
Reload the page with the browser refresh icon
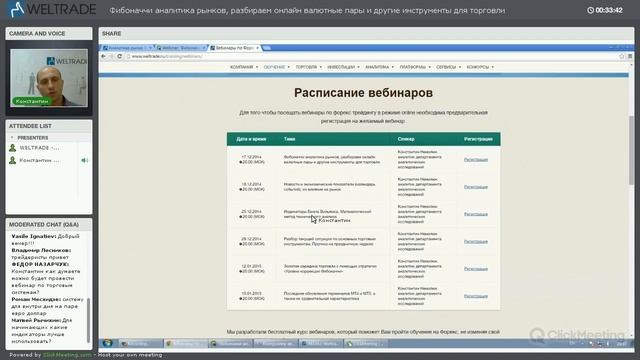(120, 56)
